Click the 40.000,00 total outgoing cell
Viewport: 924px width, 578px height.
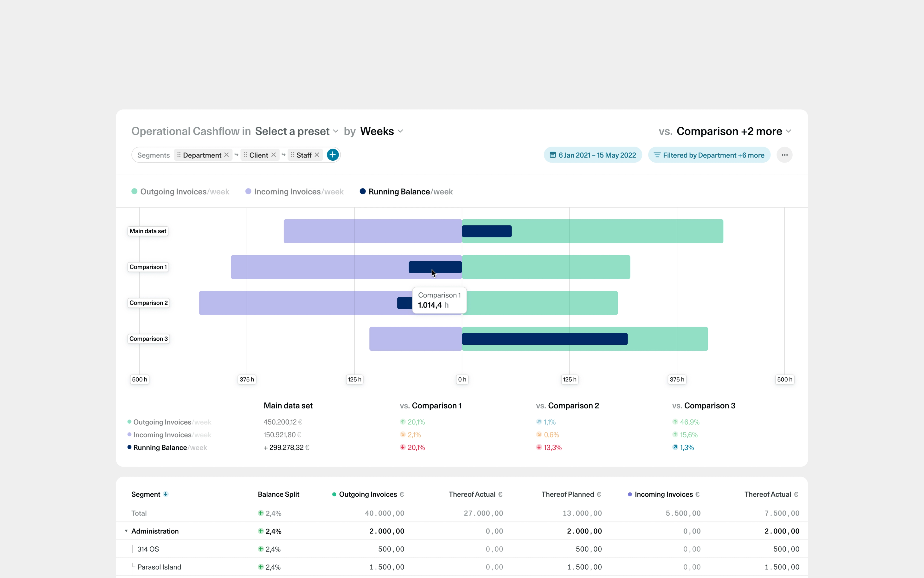point(385,513)
